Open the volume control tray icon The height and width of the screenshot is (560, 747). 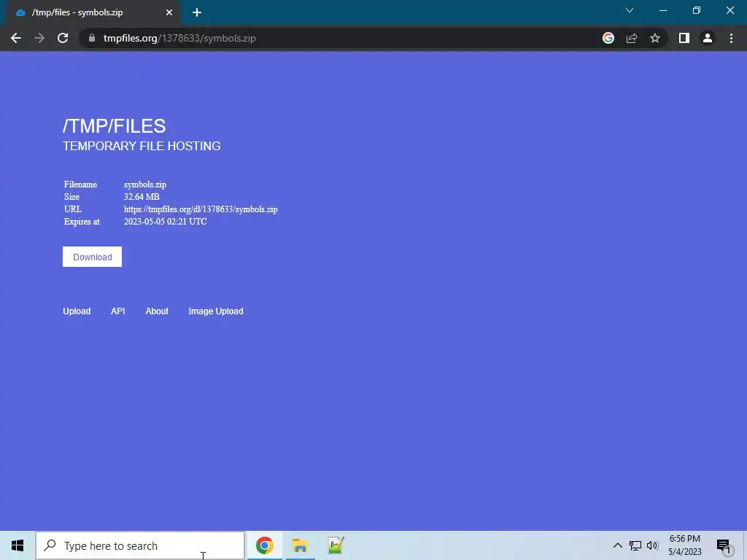653,545
